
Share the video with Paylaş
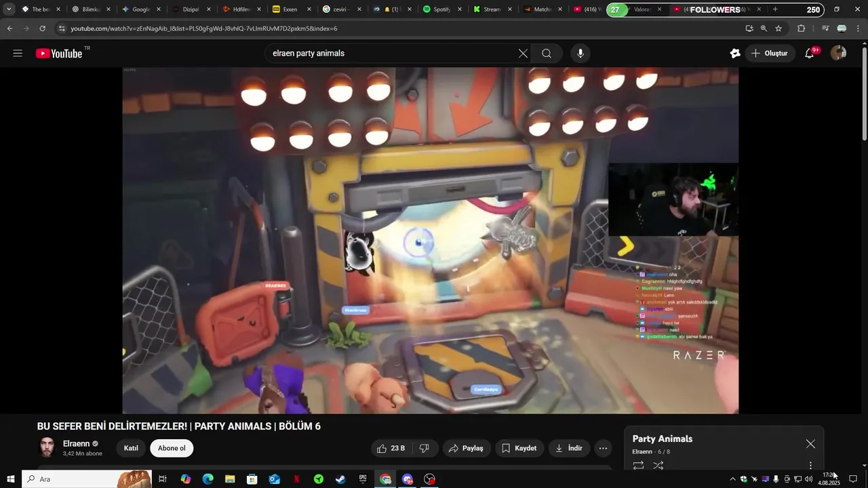(x=467, y=448)
